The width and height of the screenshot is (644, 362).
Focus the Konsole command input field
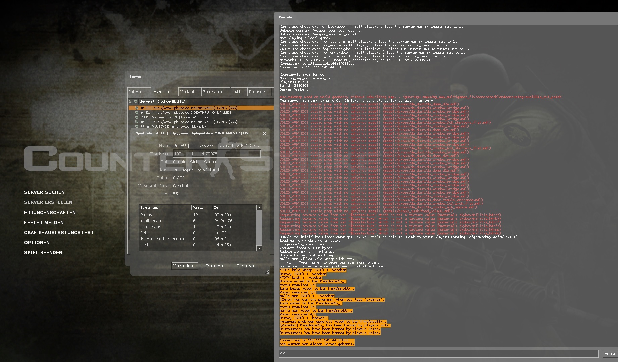point(439,353)
